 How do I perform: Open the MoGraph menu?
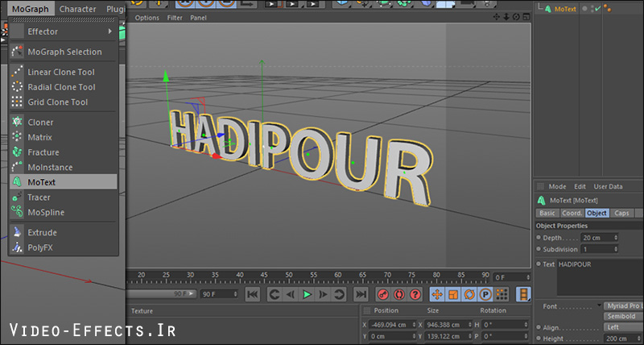(x=31, y=9)
